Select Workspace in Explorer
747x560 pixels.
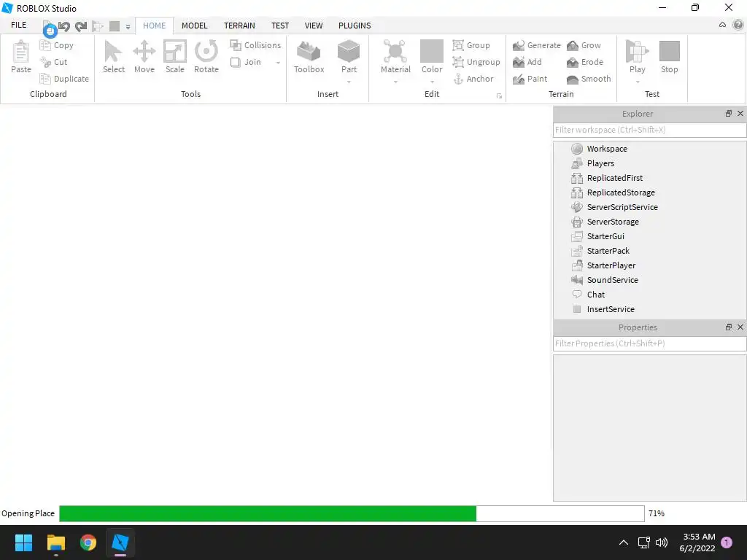click(607, 149)
